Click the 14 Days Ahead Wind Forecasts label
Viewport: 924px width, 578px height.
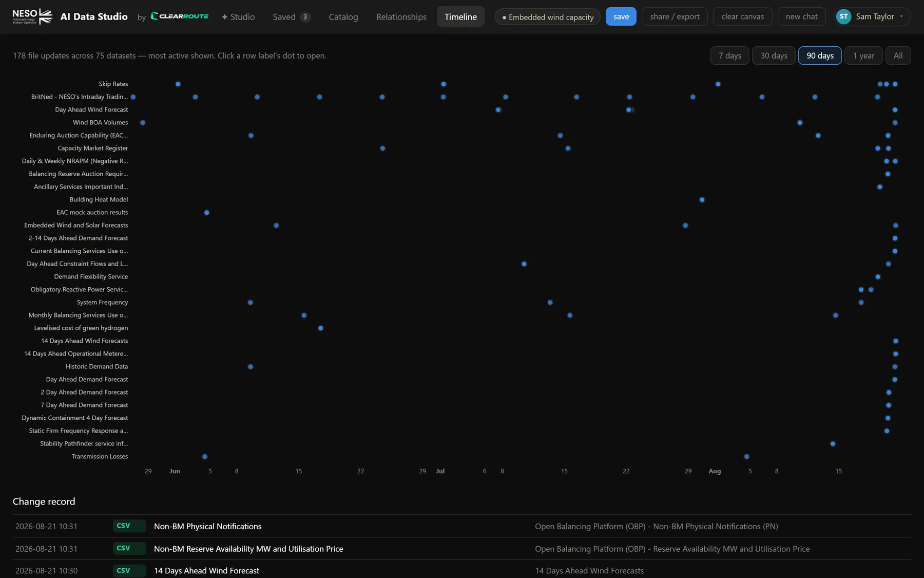click(85, 341)
